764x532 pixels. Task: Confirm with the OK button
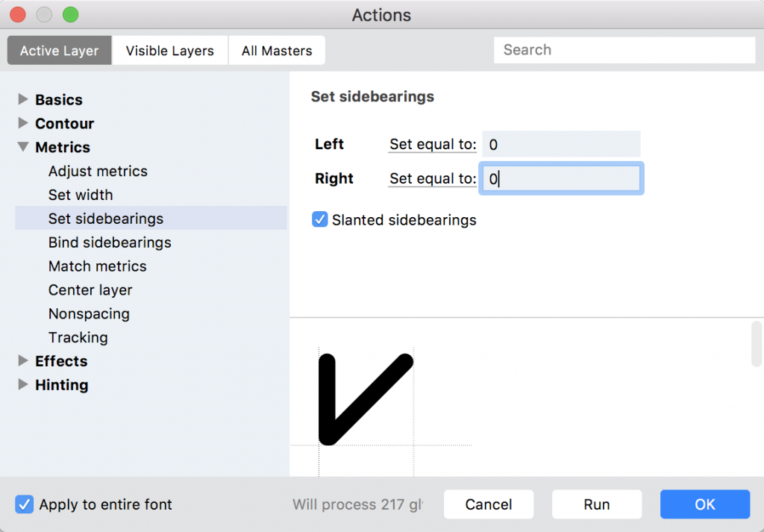pos(704,504)
